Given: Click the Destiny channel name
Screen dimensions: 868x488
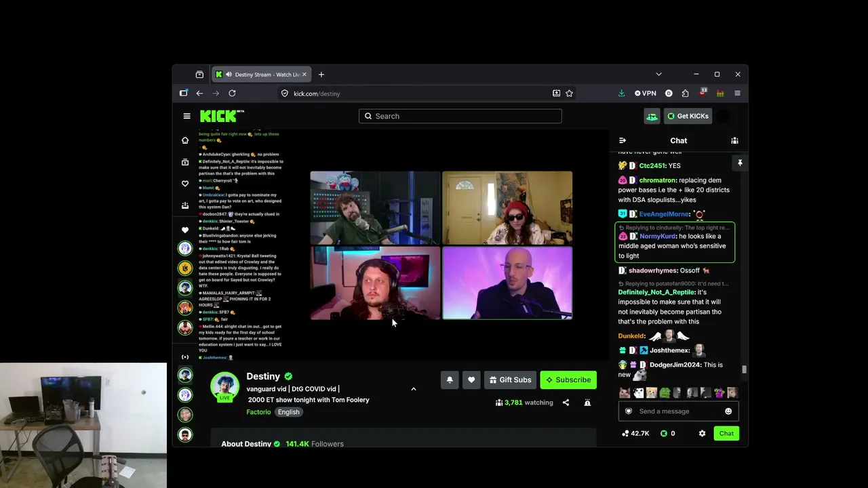Looking at the screenshot, I should point(263,376).
